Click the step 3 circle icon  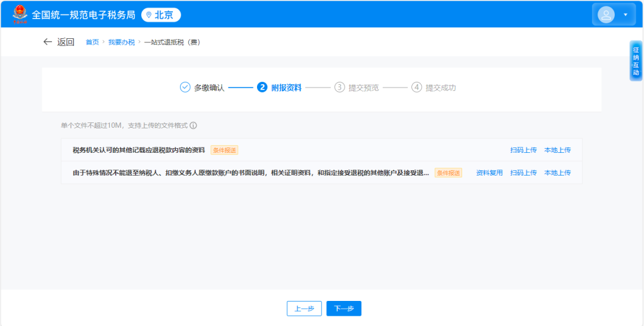click(x=339, y=87)
